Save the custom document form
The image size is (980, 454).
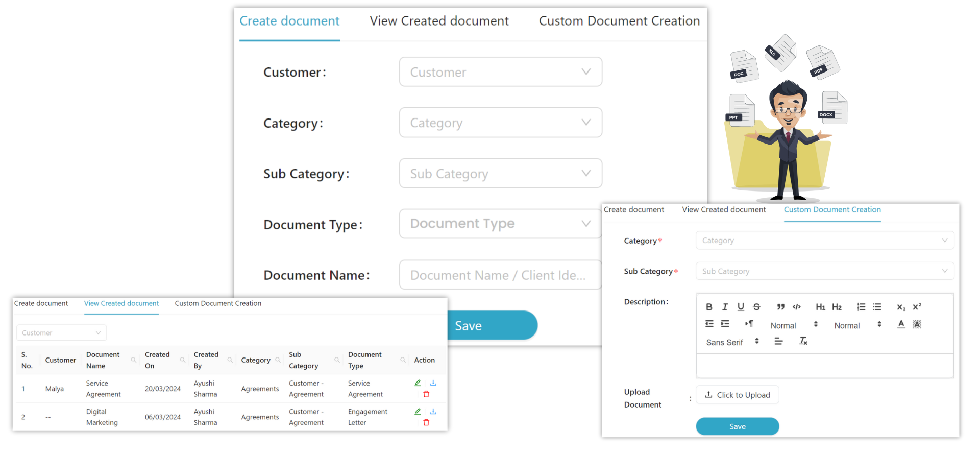pos(738,426)
